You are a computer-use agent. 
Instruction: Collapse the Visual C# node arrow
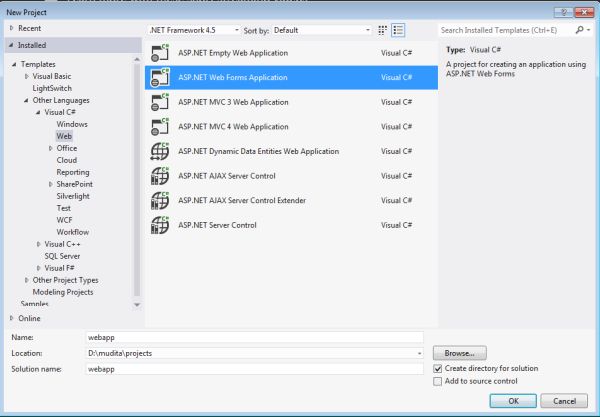coord(38,112)
